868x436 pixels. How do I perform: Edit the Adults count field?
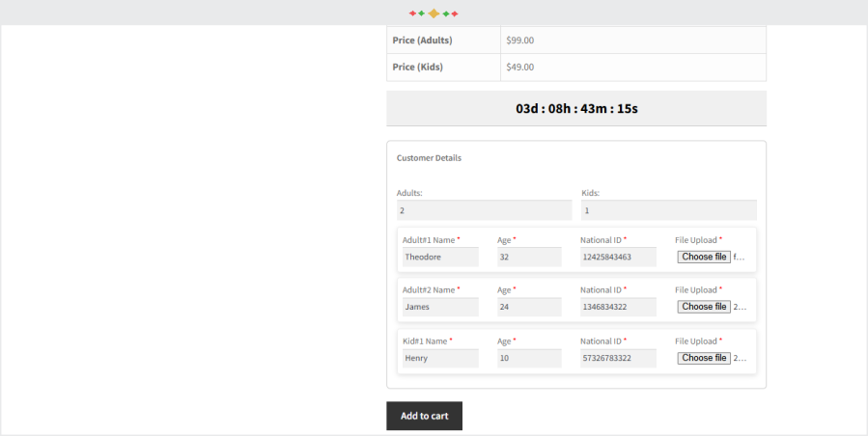click(x=485, y=210)
